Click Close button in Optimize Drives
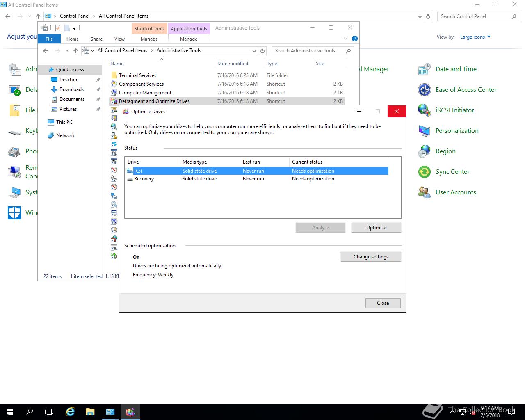The width and height of the screenshot is (525, 420). point(383,303)
